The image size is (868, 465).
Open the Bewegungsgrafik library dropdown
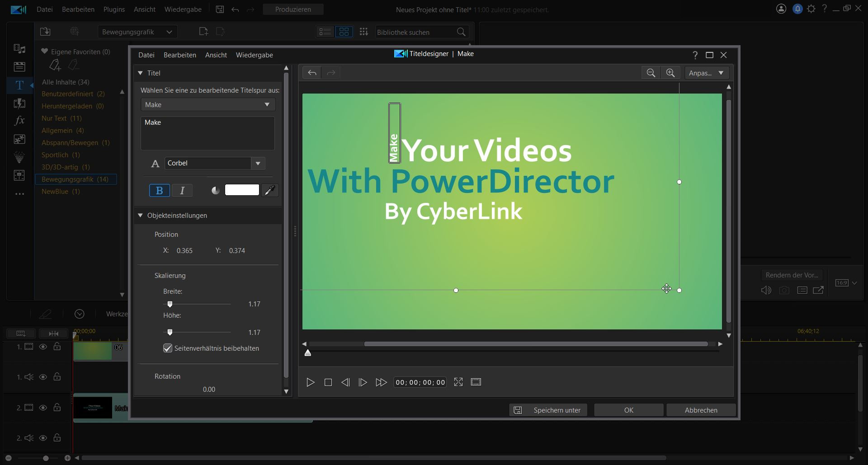(x=137, y=32)
